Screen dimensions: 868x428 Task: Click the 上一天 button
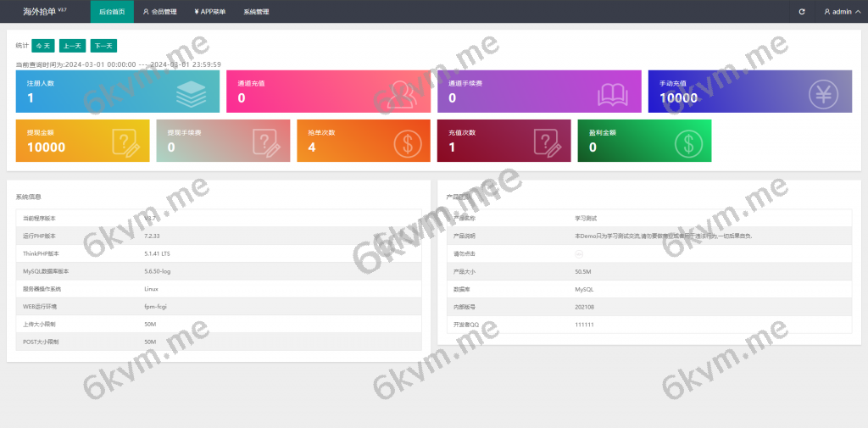point(72,46)
